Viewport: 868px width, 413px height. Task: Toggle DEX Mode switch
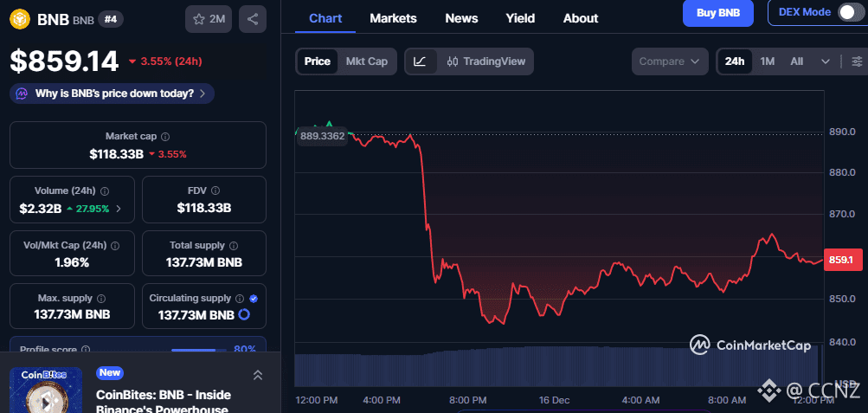[851, 12]
